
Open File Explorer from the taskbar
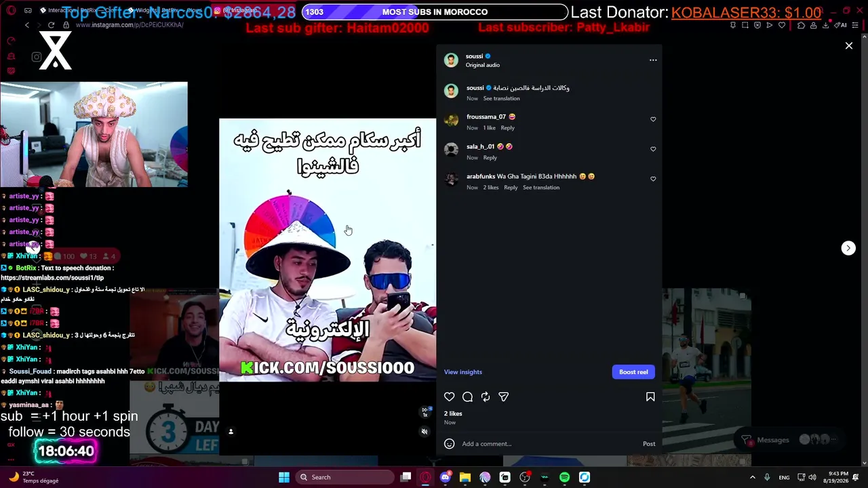tap(465, 477)
